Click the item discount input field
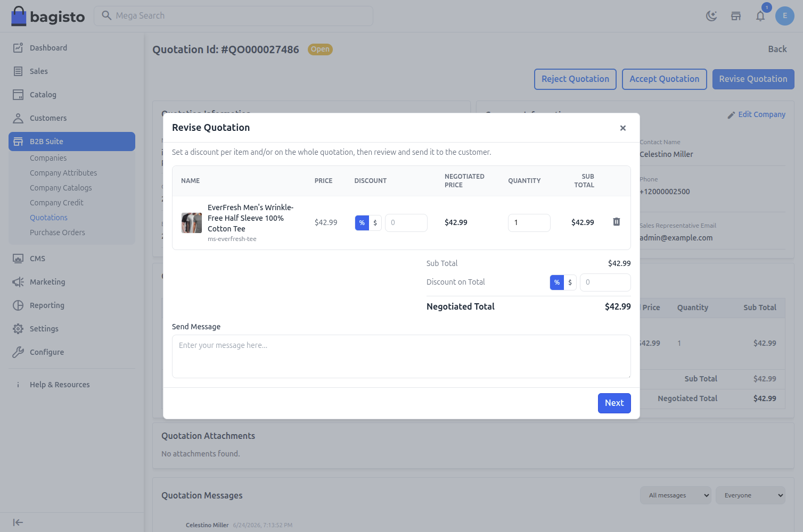The image size is (803, 532). tap(406, 223)
